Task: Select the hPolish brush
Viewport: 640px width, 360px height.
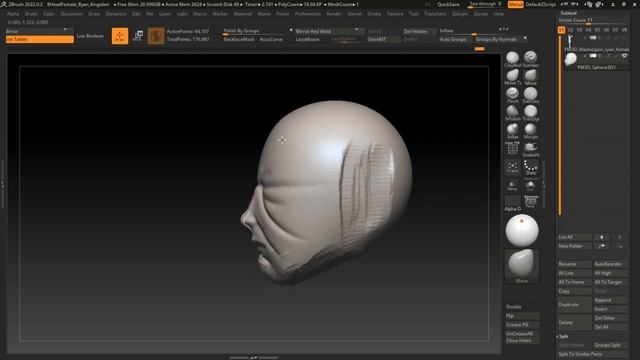Action: point(512,112)
